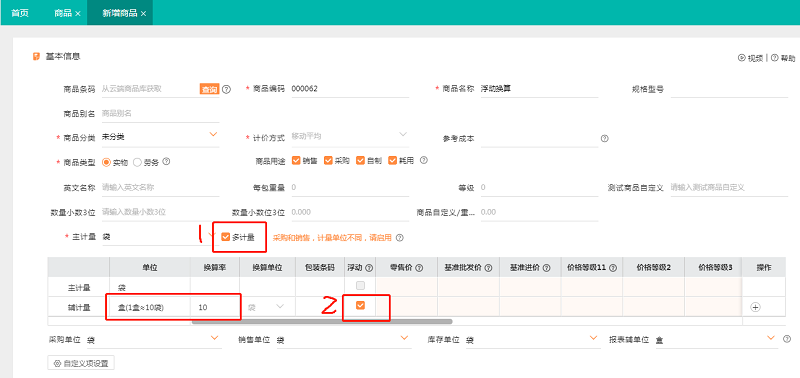The image size is (800, 378).
Task: Click the 自定义项设置 button
Action: tap(81, 363)
